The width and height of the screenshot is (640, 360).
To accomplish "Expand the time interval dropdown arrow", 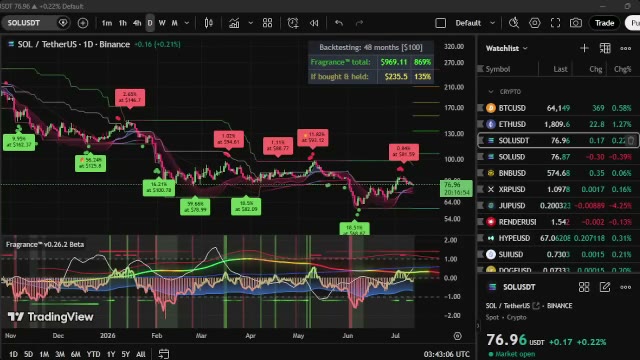I will 187,23.
